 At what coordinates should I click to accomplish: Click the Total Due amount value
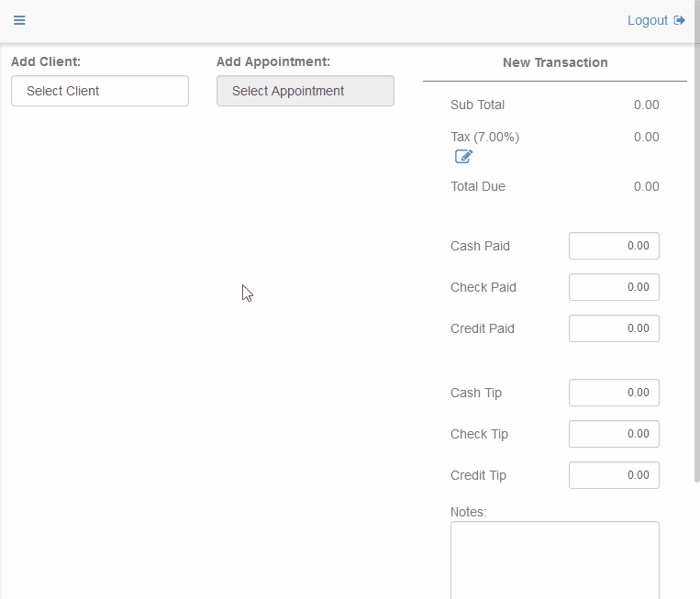(646, 186)
